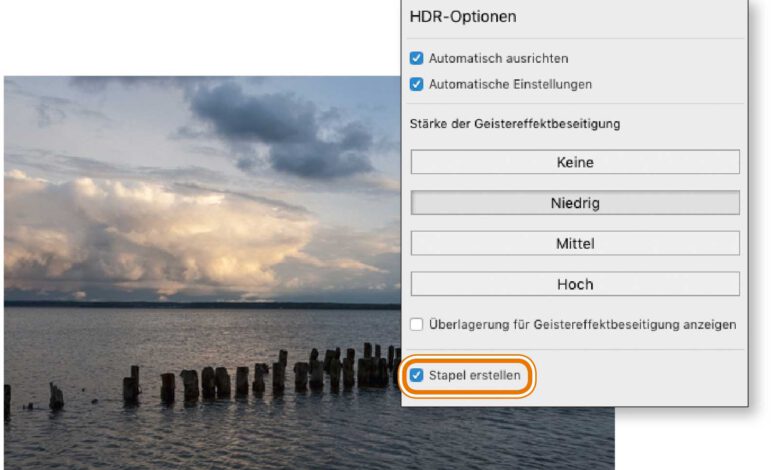Untick the "Stapel erstellen" checkbox

417,376
